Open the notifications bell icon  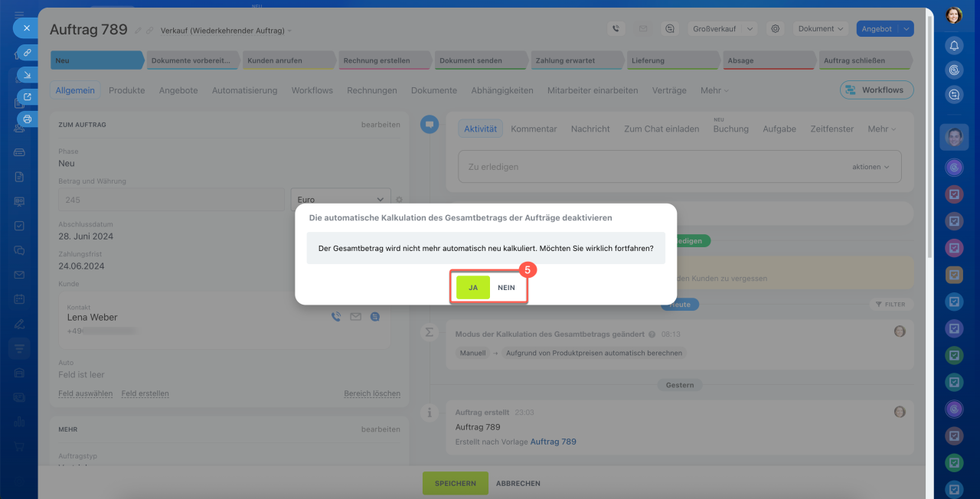click(x=954, y=45)
